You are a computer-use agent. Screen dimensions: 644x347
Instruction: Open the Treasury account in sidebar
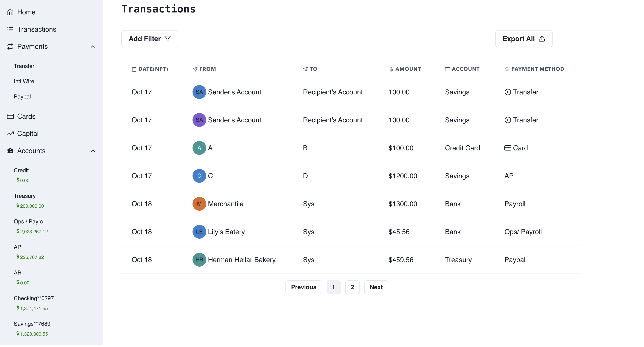point(25,196)
